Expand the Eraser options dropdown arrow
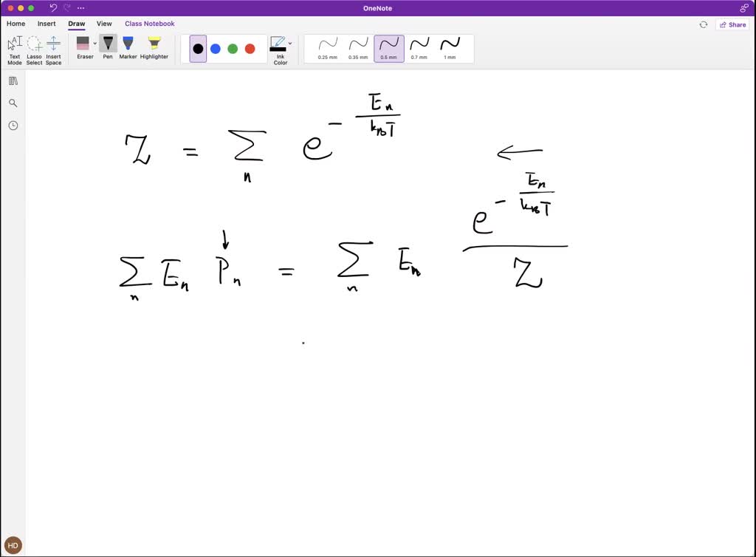The width and height of the screenshot is (756, 557). coord(95,44)
